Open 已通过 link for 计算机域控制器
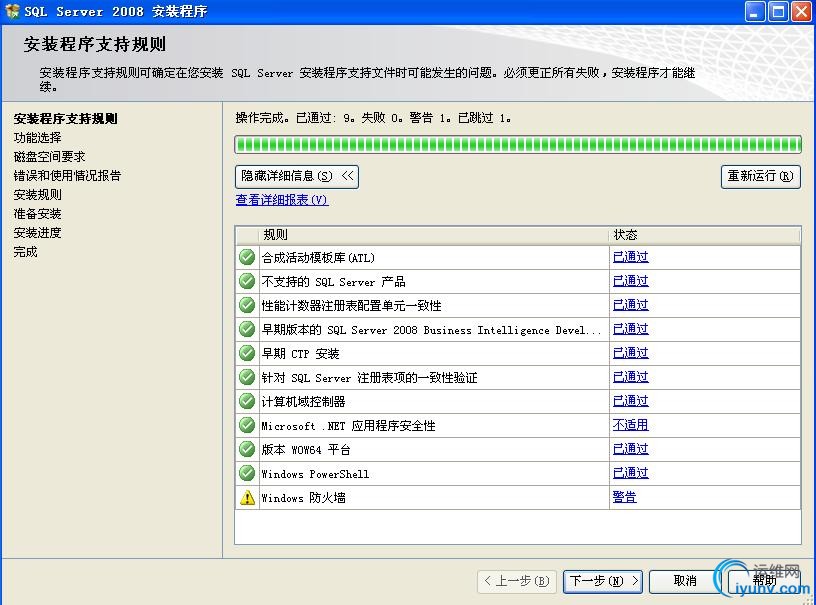This screenshot has width=816, height=605. 630,400
